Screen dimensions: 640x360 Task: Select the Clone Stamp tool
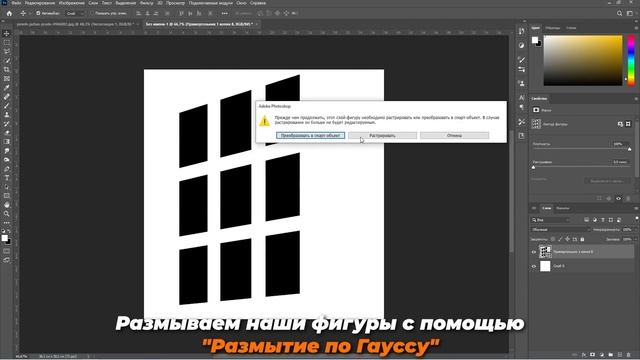[7, 114]
